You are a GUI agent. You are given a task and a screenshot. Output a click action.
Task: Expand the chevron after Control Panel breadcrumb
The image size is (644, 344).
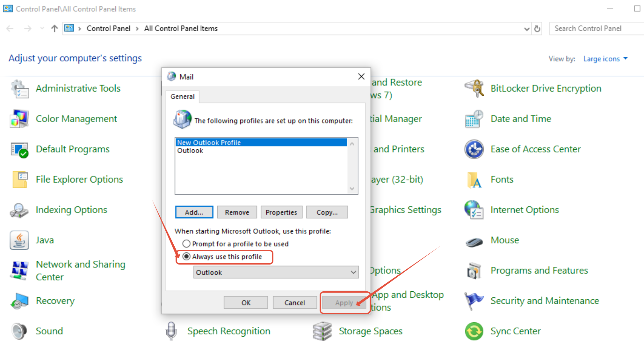coord(137,29)
